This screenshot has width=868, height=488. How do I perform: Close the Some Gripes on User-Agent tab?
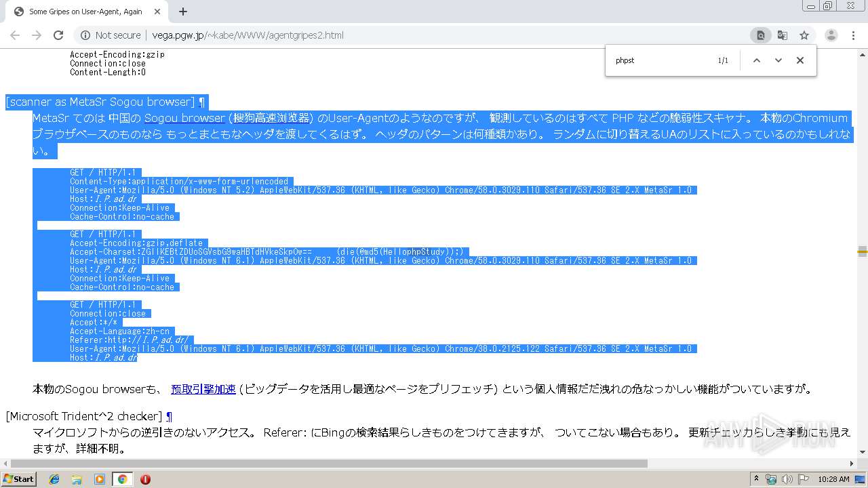coord(158,12)
